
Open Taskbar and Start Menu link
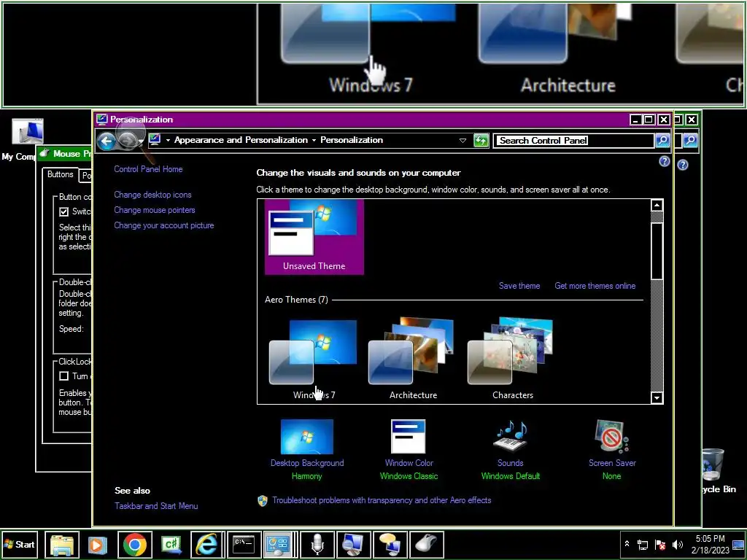(x=156, y=506)
